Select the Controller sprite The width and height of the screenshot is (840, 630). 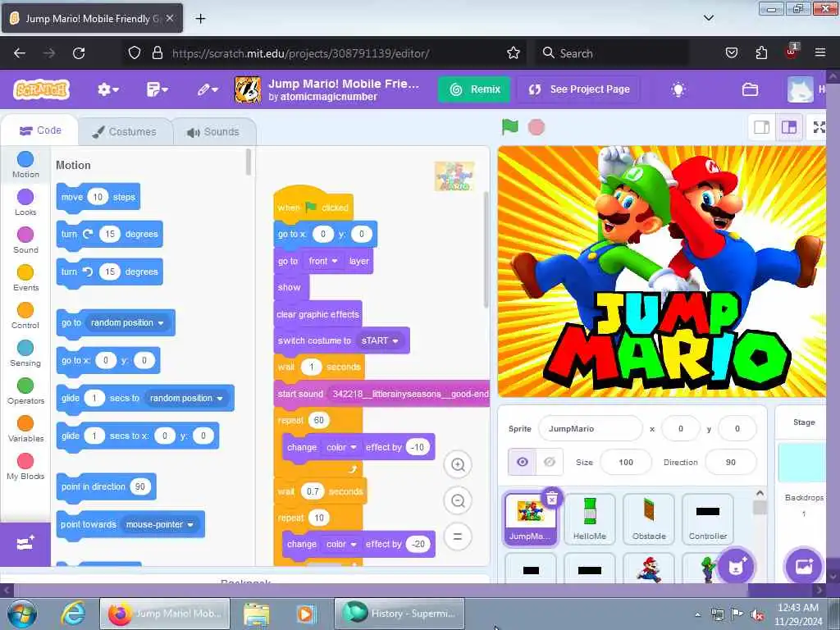[708, 519]
